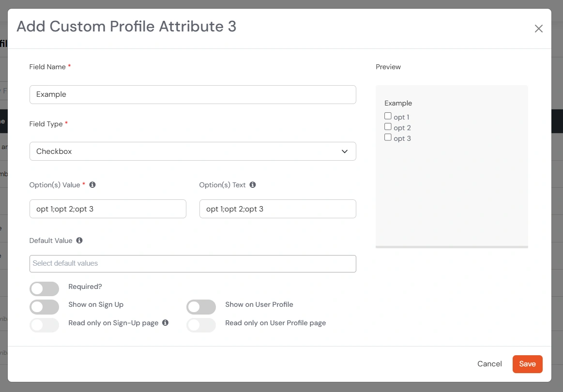
Task: Turn on Show on Sign Up
Action: pos(44,307)
